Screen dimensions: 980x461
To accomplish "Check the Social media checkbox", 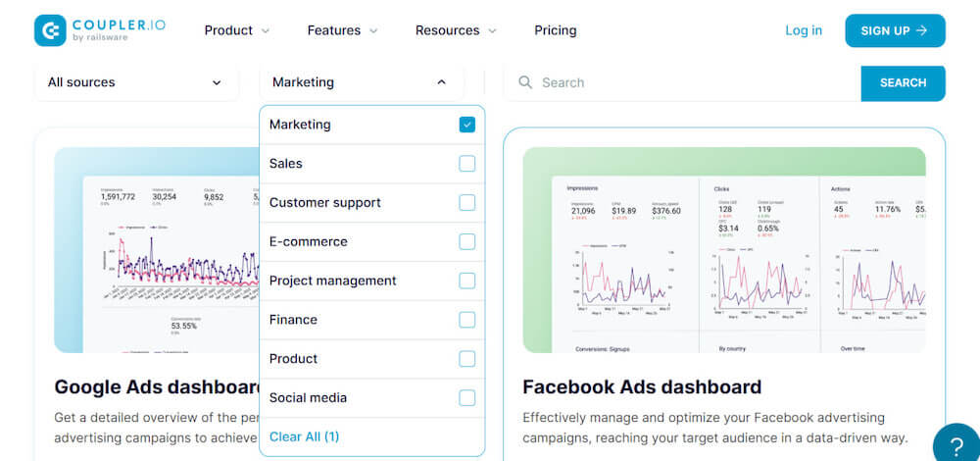I will 467,397.
